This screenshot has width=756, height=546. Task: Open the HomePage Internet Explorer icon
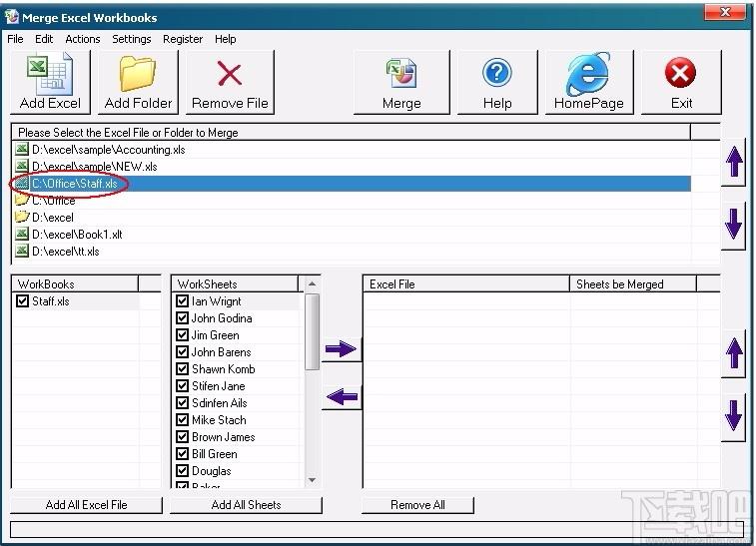(x=588, y=74)
